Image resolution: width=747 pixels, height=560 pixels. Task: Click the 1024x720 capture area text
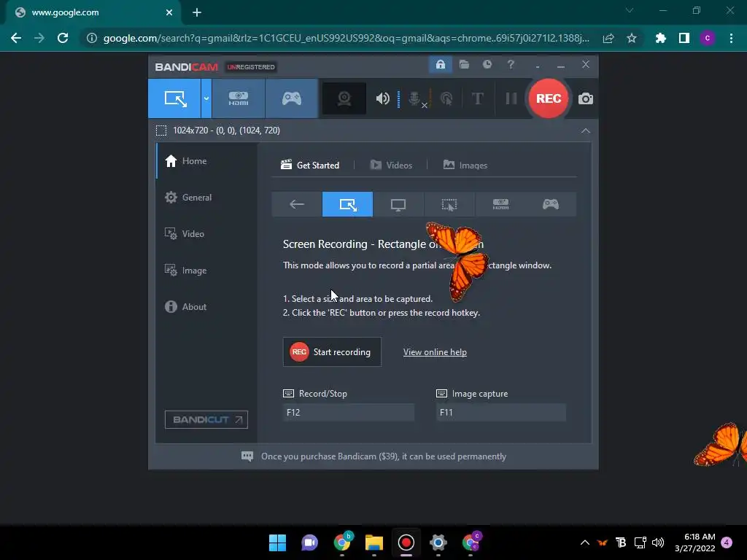coord(226,131)
